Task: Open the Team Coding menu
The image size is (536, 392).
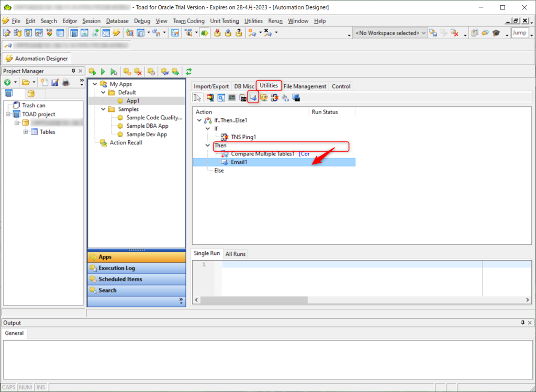Action: tap(188, 21)
